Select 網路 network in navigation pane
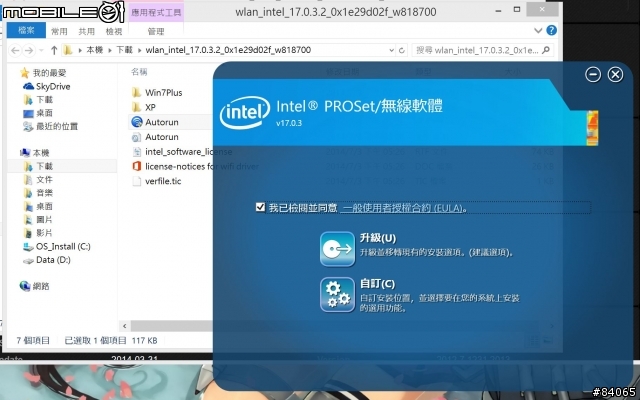This screenshot has width=640, height=400. (41, 286)
